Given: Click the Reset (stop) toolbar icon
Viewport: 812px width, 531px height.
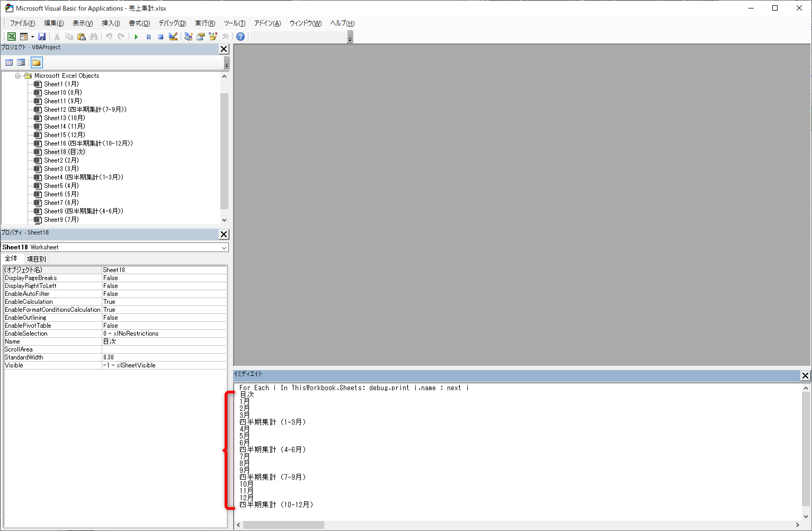Looking at the screenshot, I should point(160,37).
